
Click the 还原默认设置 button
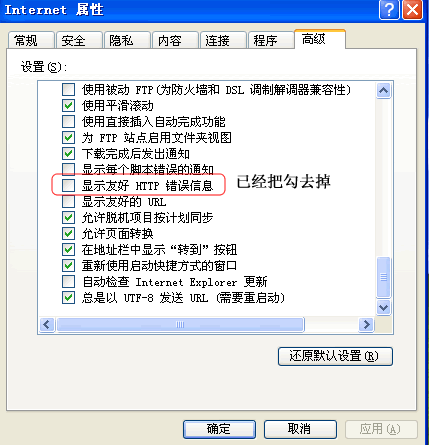click(335, 356)
